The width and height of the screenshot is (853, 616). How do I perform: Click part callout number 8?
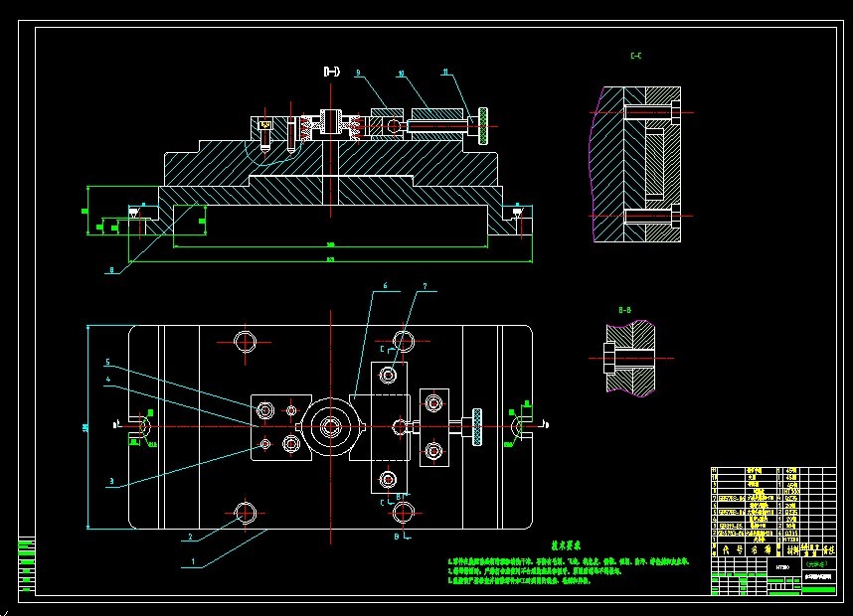[x=112, y=270]
